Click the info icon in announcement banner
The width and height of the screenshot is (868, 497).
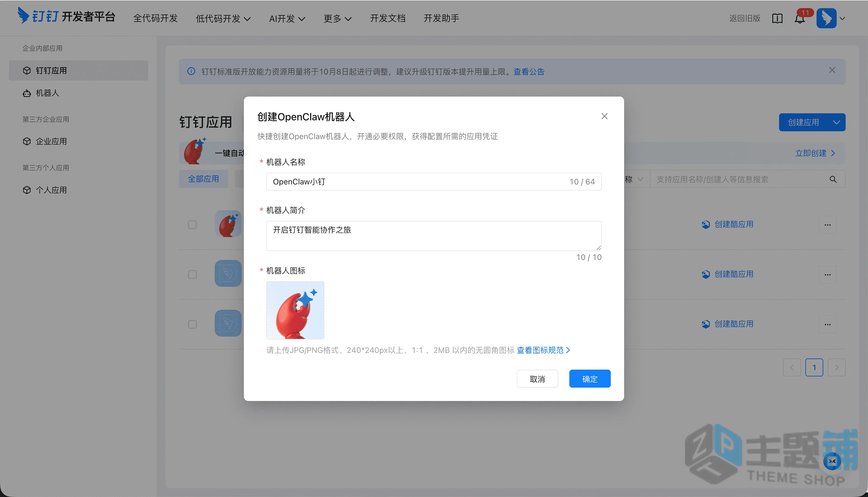tap(191, 71)
